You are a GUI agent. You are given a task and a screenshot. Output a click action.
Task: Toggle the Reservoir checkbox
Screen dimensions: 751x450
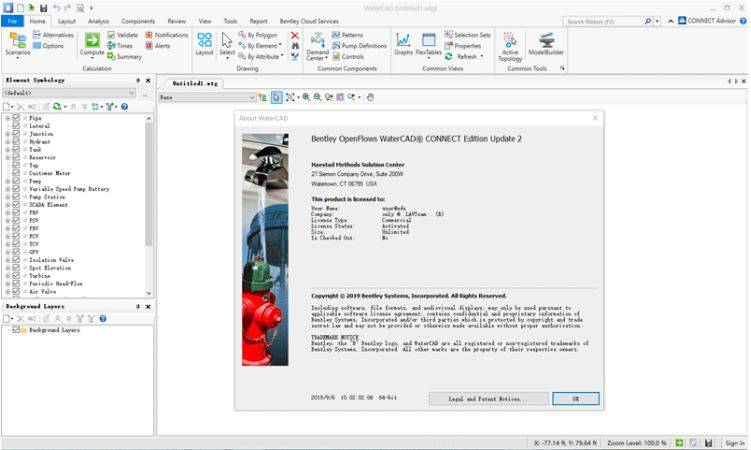coord(16,158)
